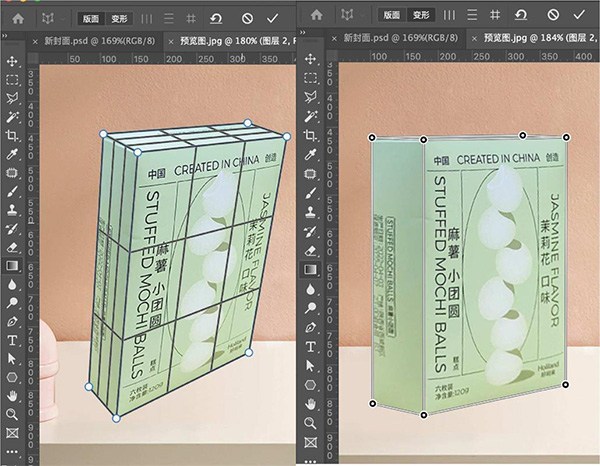Select the Frame tool in right window
The height and width of the screenshot is (466, 600).
point(310,443)
